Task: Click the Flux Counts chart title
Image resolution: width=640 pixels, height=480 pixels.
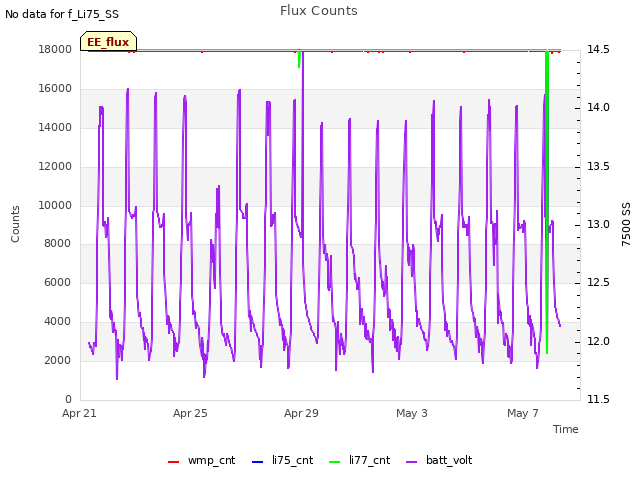Action: coord(319,11)
